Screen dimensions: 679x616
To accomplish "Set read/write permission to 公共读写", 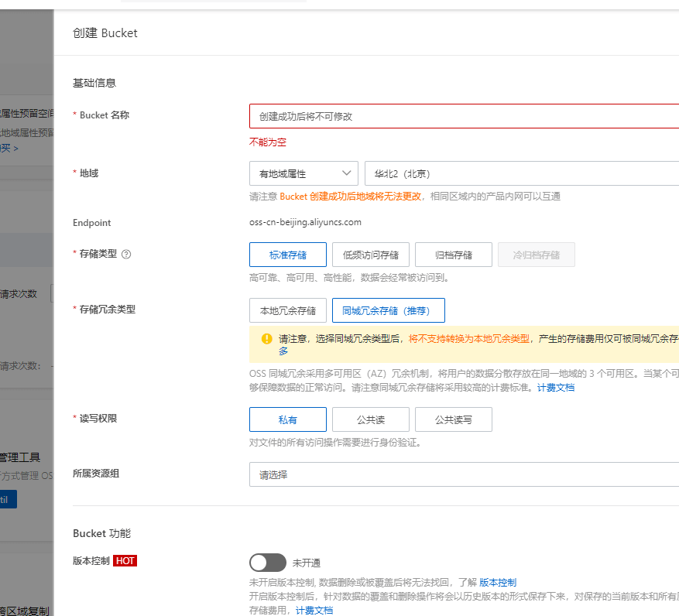I will [453, 419].
